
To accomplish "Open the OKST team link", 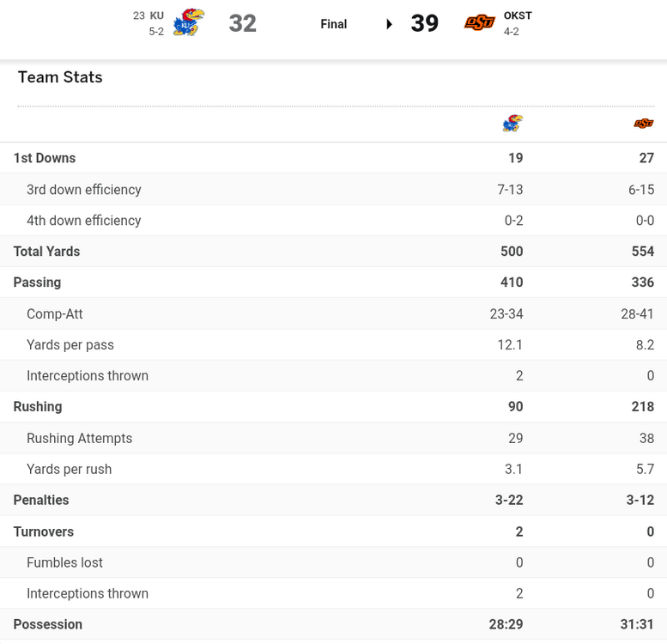I will coord(518,15).
